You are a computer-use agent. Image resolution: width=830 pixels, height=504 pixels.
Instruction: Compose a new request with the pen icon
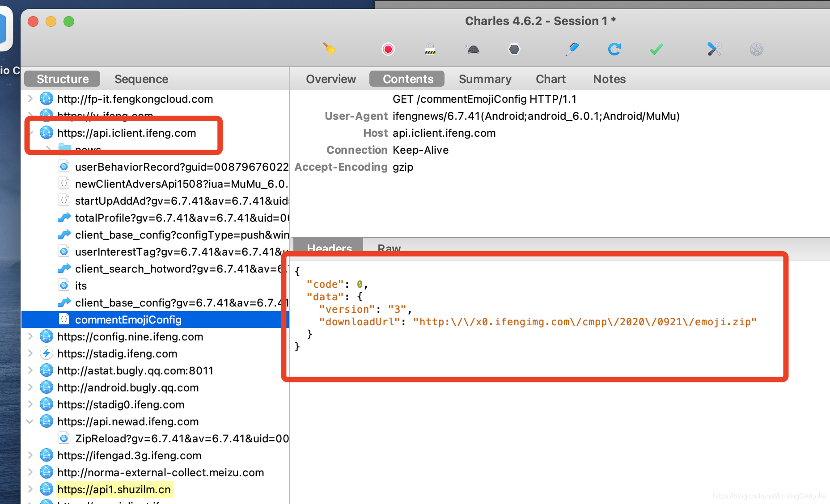point(572,49)
